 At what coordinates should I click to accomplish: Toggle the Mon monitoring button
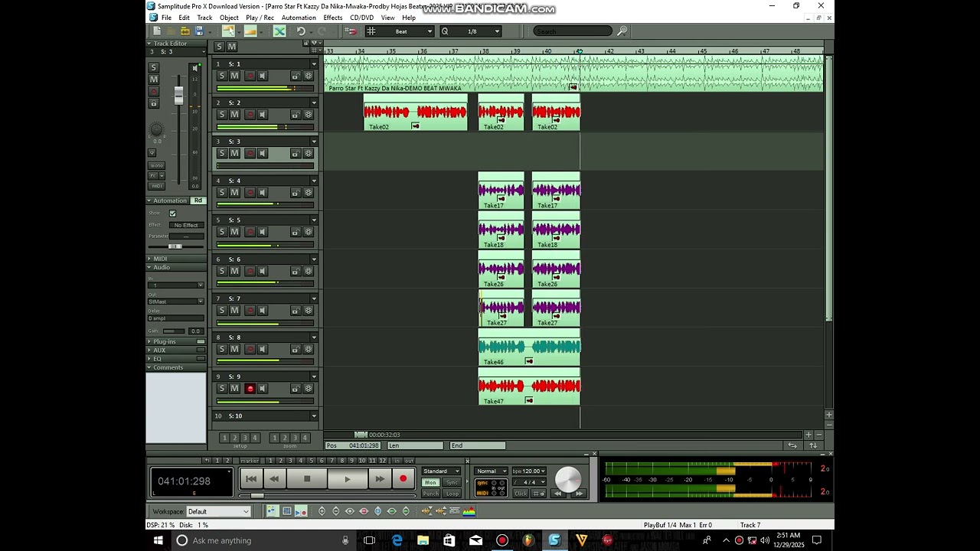pos(430,483)
